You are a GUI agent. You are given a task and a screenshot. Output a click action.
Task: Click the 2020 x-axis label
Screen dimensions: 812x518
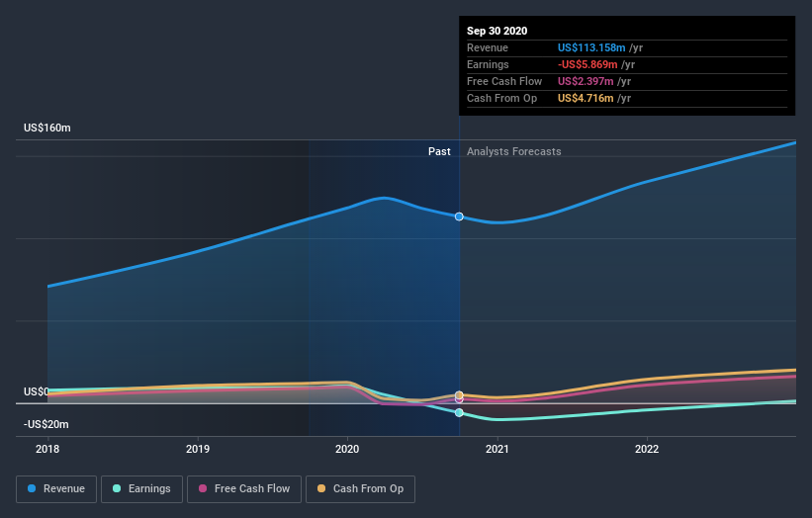347,449
